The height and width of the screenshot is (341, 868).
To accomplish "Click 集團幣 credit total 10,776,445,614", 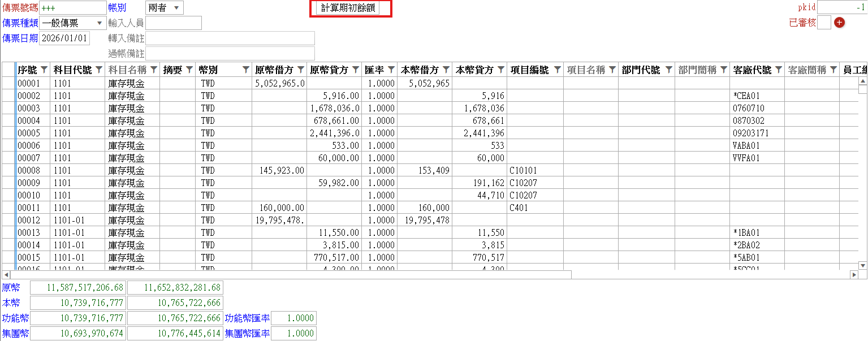I will click(x=175, y=333).
